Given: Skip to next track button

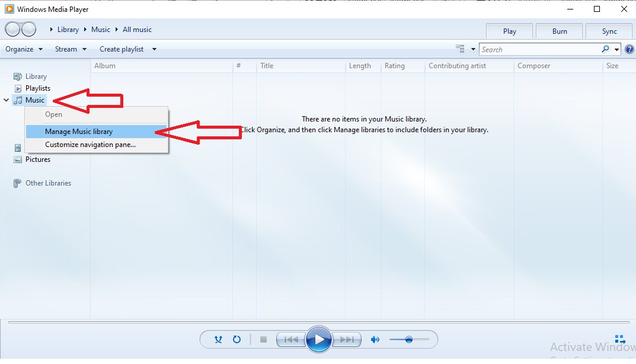Looking at the screenshot, I should 347,340.
